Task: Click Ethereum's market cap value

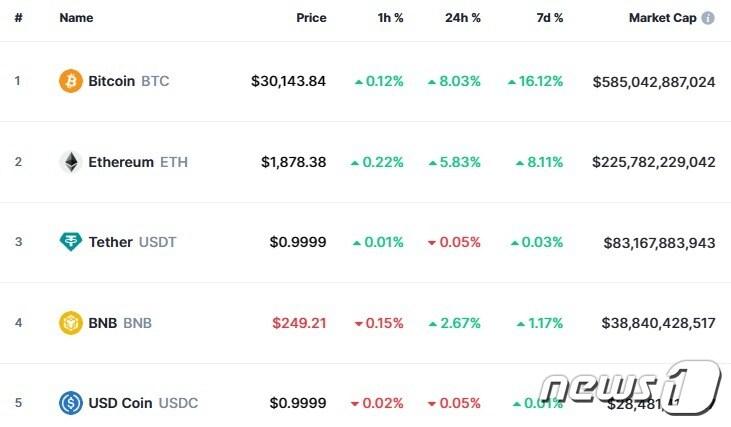Action: point(653,162)
